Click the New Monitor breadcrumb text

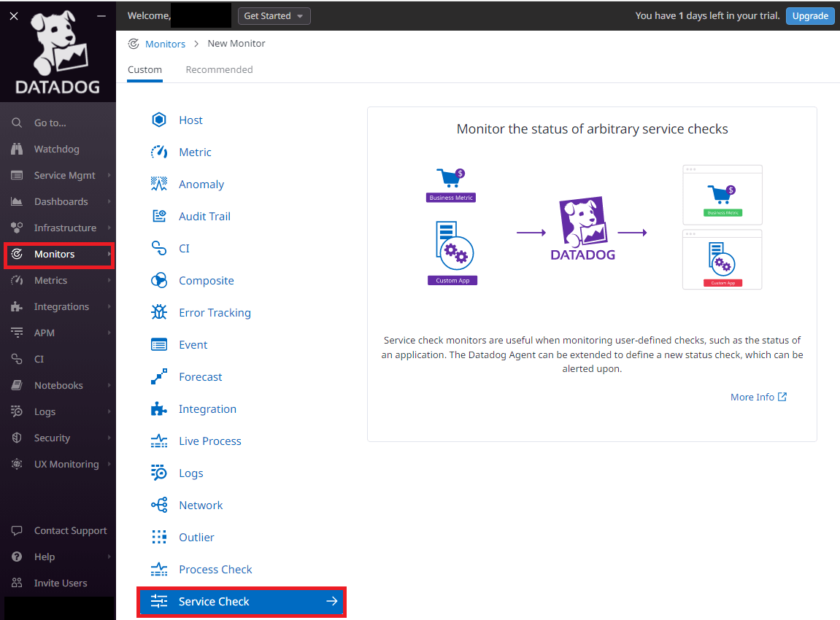click(x=236, y=43)
